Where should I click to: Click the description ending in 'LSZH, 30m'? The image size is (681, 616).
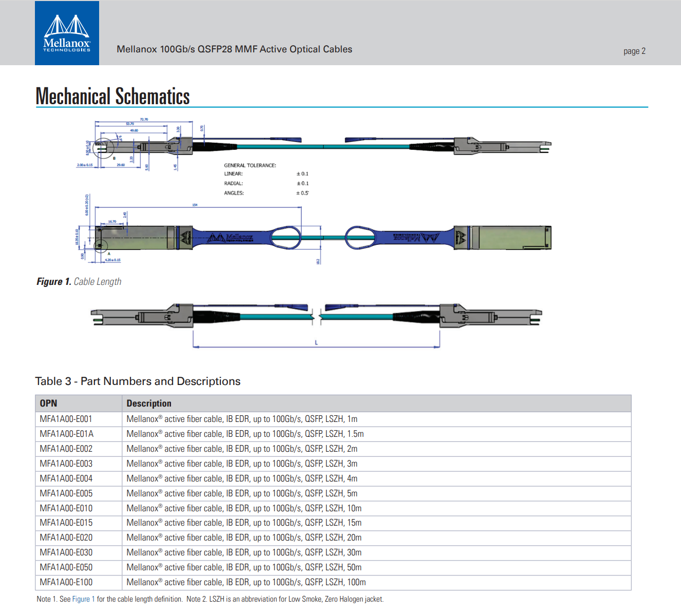pos(244,552)
